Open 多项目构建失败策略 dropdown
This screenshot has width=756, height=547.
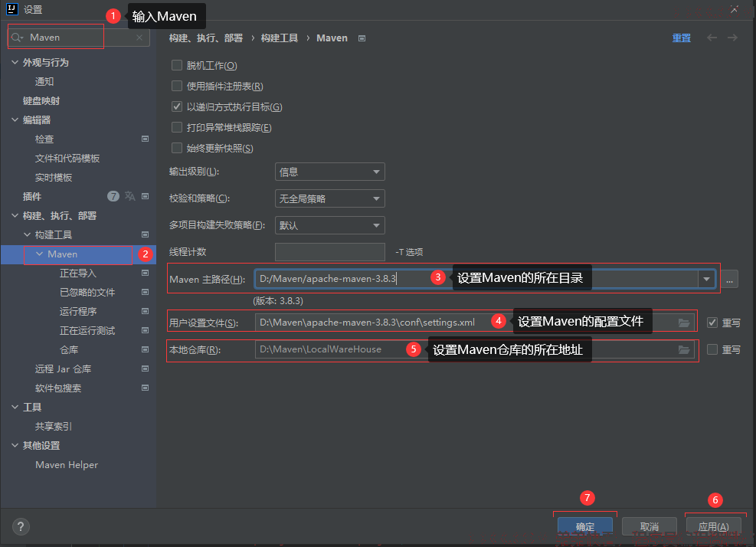(x=330, y=225)
